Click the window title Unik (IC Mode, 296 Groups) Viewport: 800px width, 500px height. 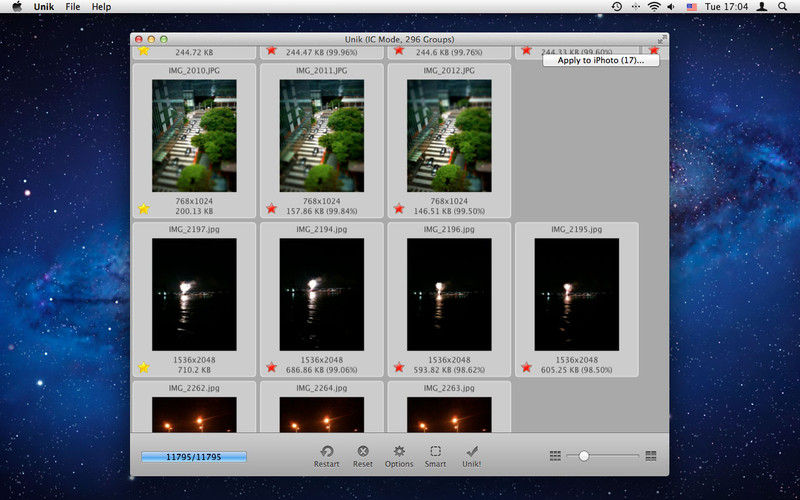coord(399,39)
